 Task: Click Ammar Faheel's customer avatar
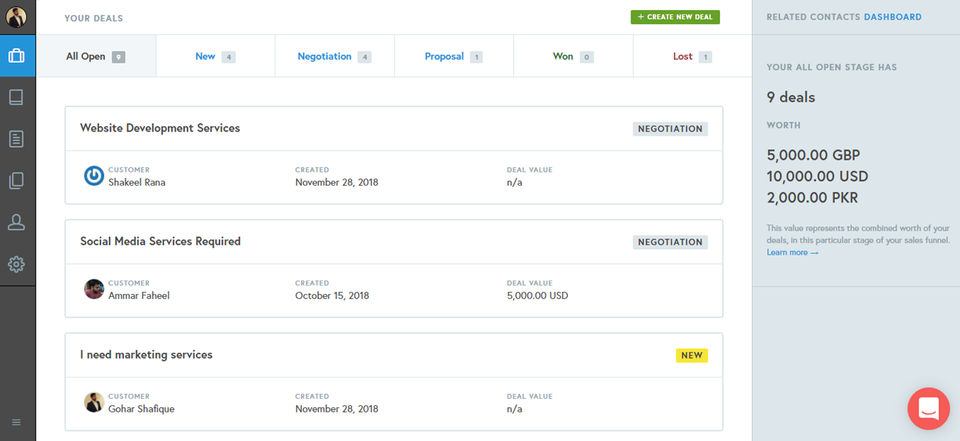point(94,289)
